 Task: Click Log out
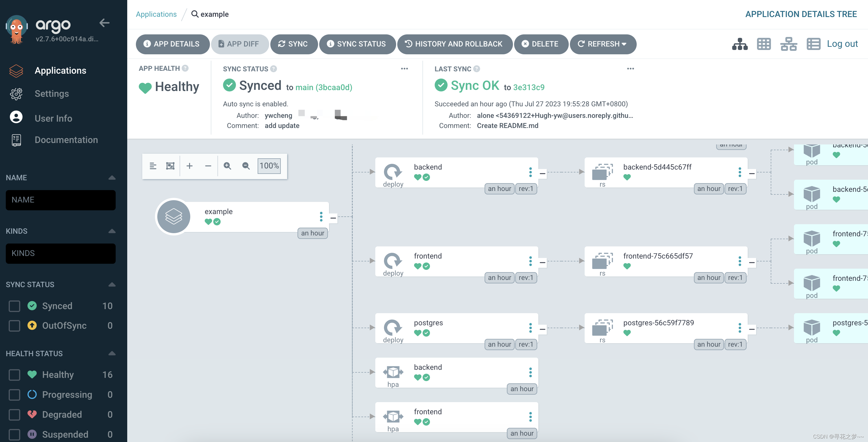(x=842, y=44)
